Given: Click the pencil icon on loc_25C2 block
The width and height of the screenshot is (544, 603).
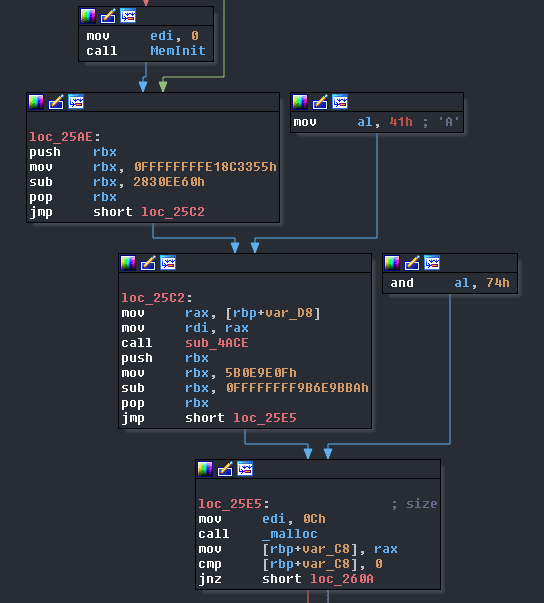Looking at the screenshot, I should click(x=148, y=263).
